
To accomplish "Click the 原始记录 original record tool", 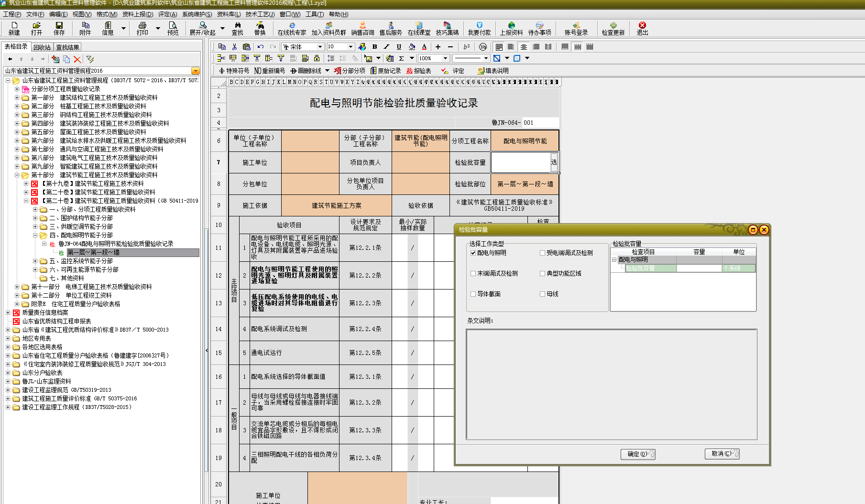I will (385, 71).
